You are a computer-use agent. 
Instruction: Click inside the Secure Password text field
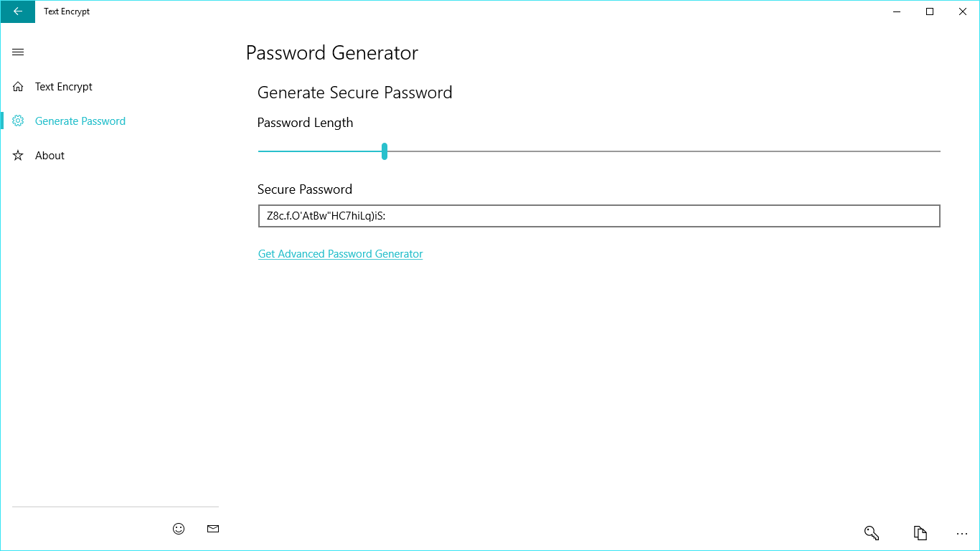pos(598,216)
